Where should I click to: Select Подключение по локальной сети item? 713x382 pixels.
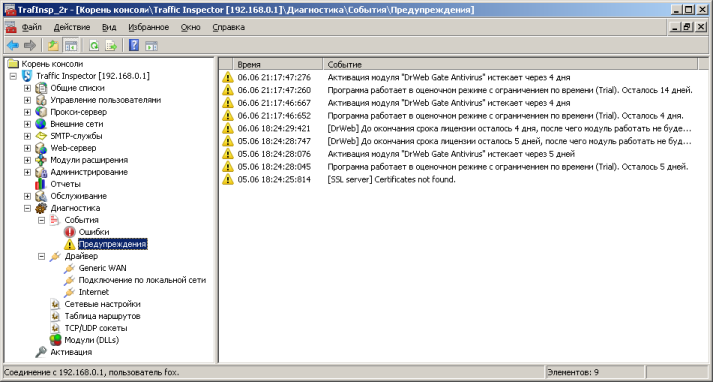click(142, 280)
